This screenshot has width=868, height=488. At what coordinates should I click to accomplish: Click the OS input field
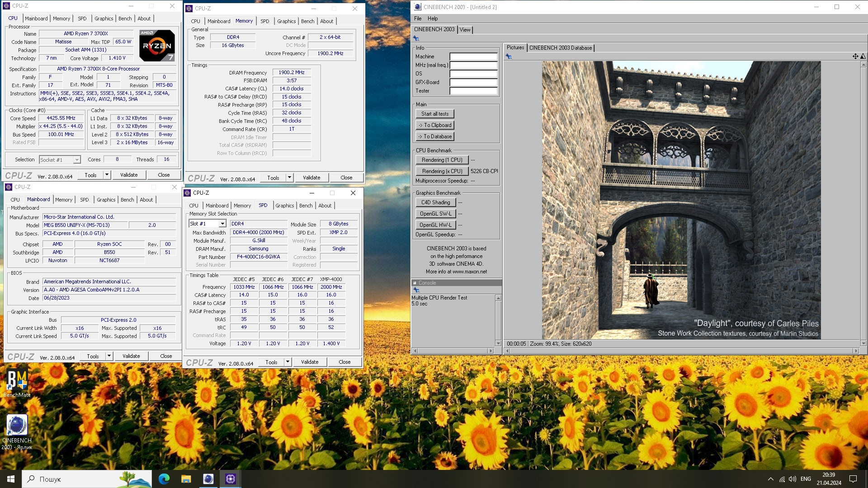point(473,74)
